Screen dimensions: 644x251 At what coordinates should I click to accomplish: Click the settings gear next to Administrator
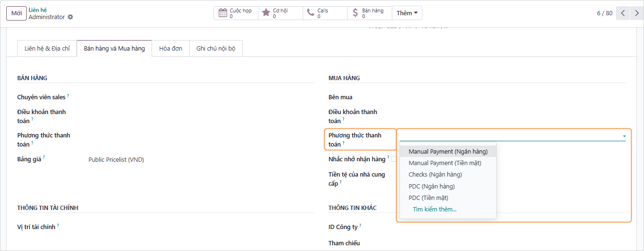[x=71, y=17]
